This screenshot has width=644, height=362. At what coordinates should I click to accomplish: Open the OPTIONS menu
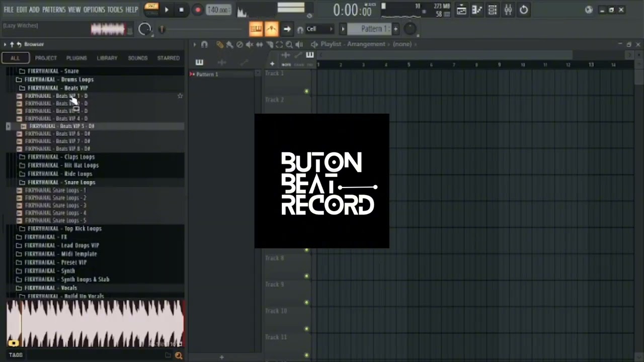[x=94, y=10]
